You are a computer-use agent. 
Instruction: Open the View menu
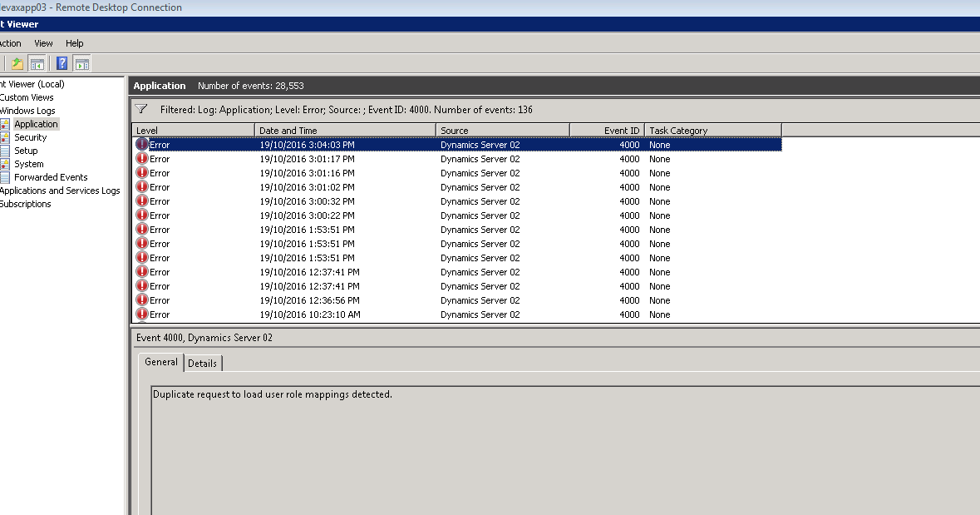click(x=42, y=42)
